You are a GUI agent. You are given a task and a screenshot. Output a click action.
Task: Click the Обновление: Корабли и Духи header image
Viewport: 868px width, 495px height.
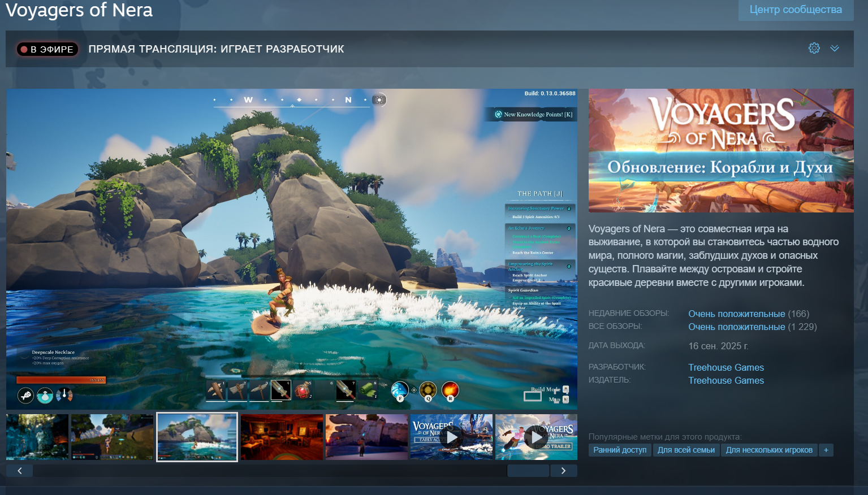[x=721, y=150]
